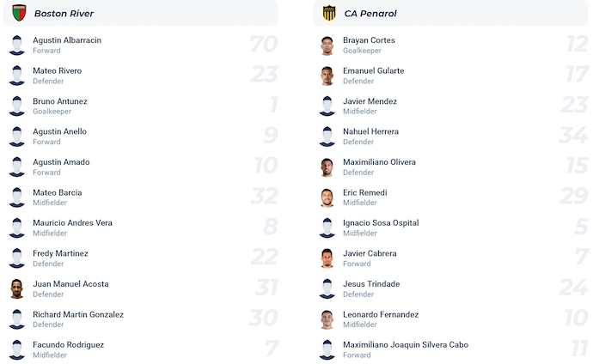Click Maximiliano Olivera's player photo
This screenshot has height=364, width=593.
point(327,167)
